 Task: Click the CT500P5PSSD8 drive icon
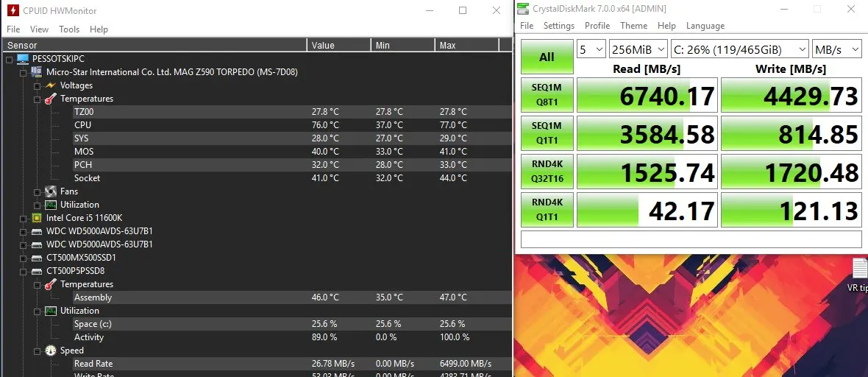pyautogui.click(x=37, y=271)
